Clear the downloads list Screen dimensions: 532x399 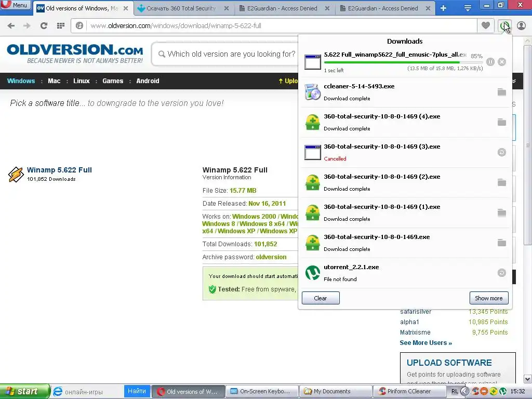click(x=321, y=298)
